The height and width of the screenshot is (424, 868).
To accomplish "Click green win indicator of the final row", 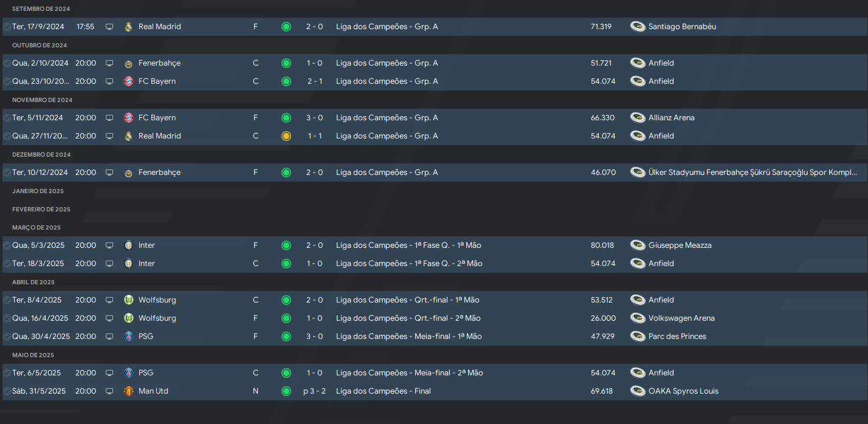I will (286, 391).
